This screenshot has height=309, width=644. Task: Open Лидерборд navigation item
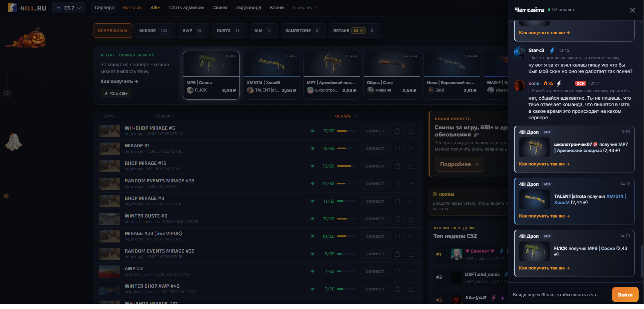pos(249,7)
